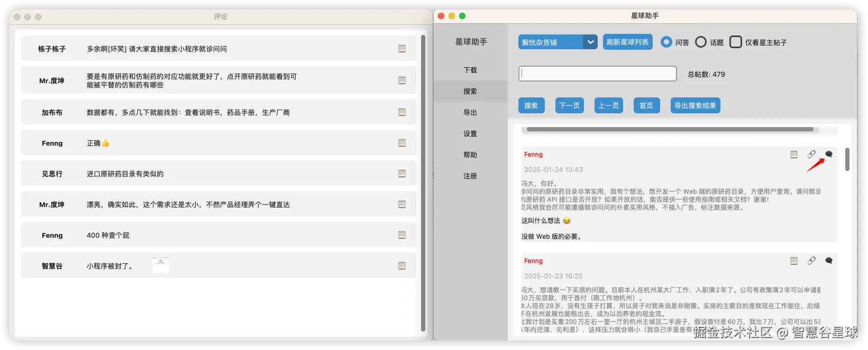Click timestamp 2025-01-23 18:25

pos(553,276)
